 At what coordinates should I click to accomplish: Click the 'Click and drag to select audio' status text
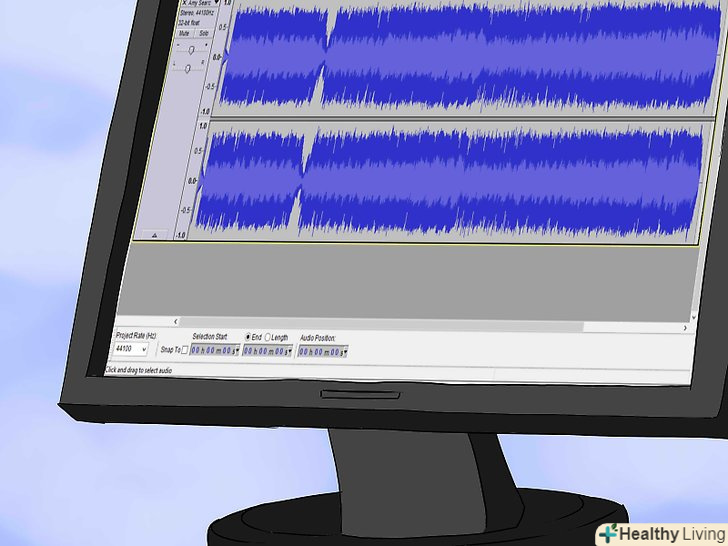pos(138,370)
